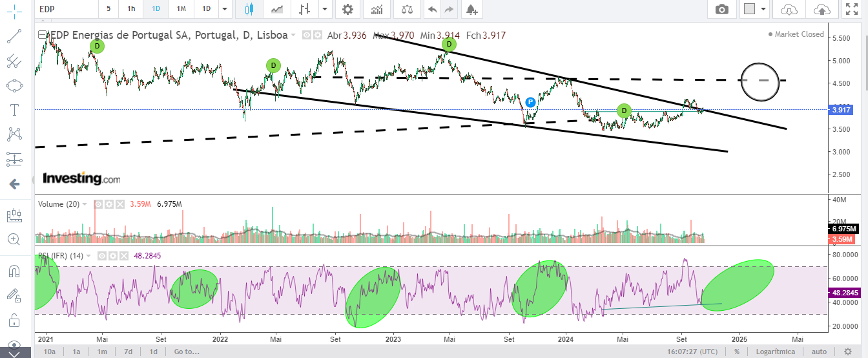Set the time range to 7d
The height and width of the screenshot is (358, 868).
128,352
